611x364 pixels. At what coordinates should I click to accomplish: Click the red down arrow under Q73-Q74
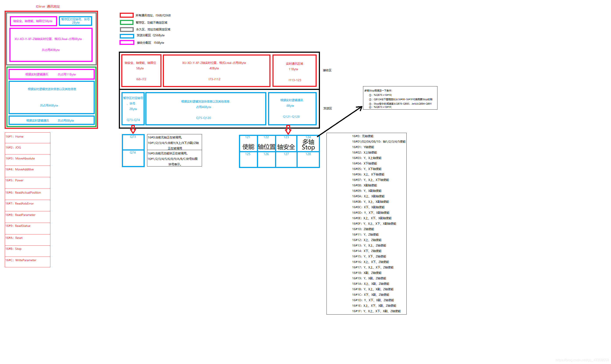133,129
